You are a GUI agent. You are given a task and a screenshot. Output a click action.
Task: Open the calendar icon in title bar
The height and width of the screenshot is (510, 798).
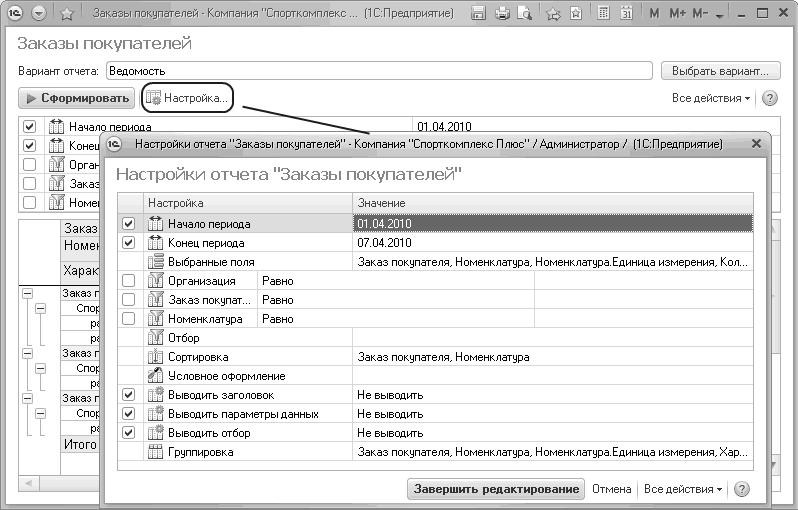coord(626,13)
